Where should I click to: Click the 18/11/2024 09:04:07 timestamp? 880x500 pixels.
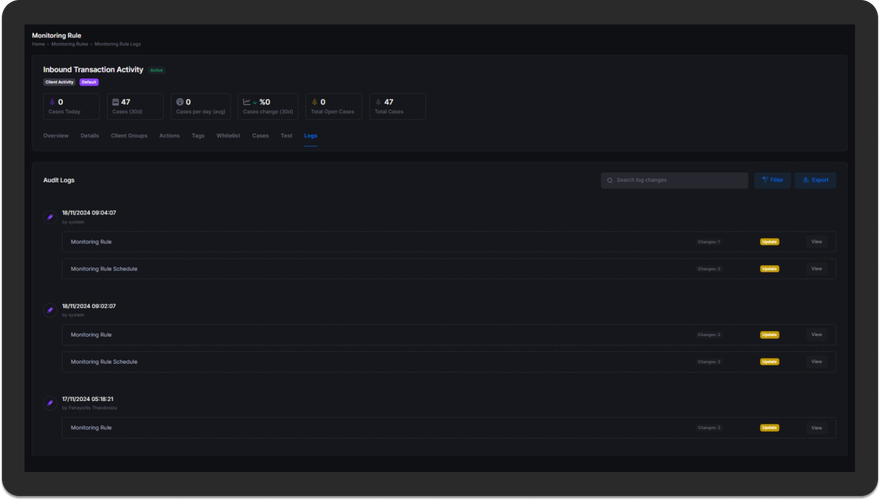point(89,213)
